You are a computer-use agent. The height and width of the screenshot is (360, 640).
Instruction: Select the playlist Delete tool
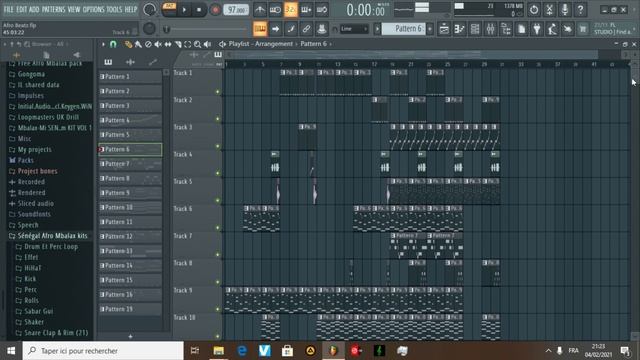click(148, 44)
